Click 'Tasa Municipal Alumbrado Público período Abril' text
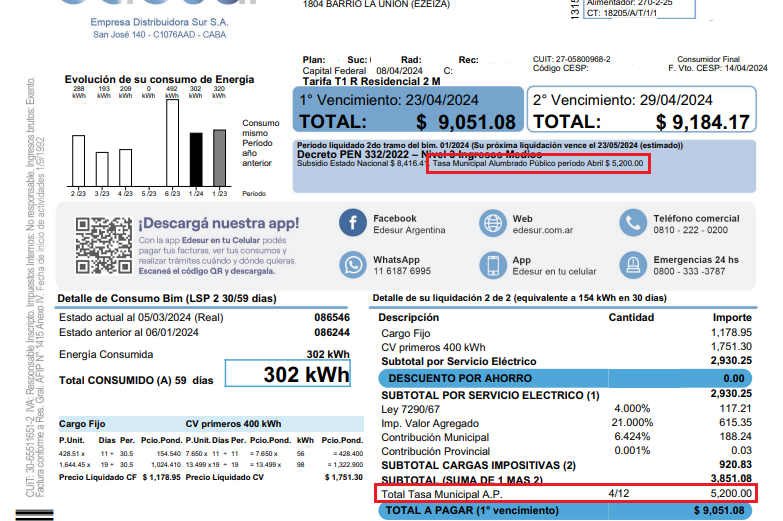 coord(518,163)
